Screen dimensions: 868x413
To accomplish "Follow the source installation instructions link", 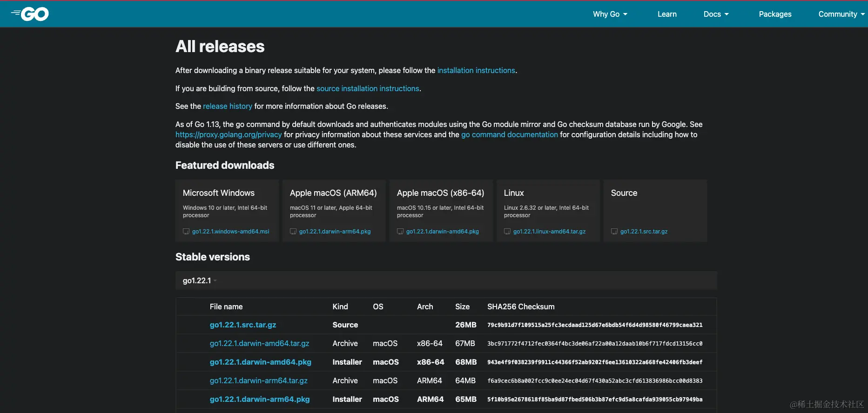I will 368,88.
